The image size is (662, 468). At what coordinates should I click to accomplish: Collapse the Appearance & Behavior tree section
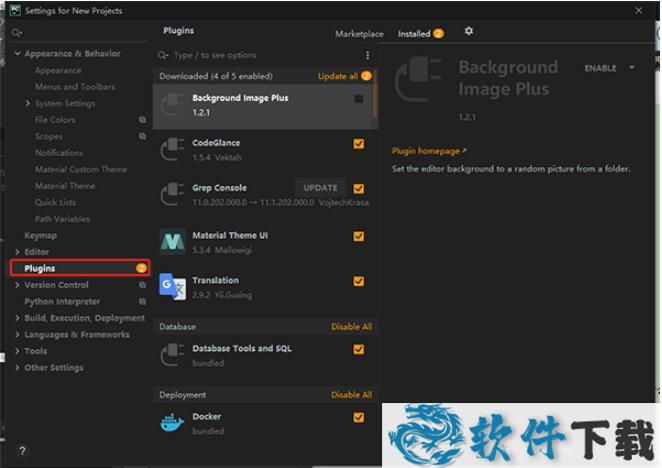(17, 54)
